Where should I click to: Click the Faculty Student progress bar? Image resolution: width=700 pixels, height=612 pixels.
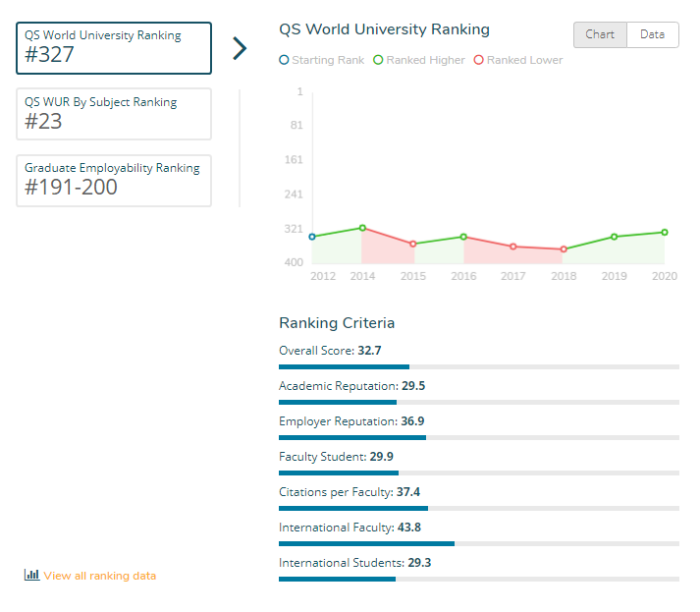tap(479, 473)
